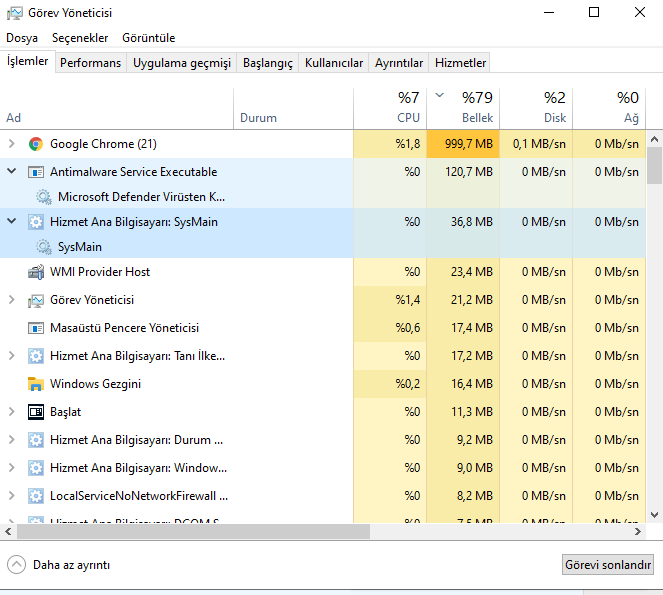Expand Hizmet Ana Bilgisayarı: Window row
The image size is (663, 595).
pyautogui.click(x=11, y=468)
